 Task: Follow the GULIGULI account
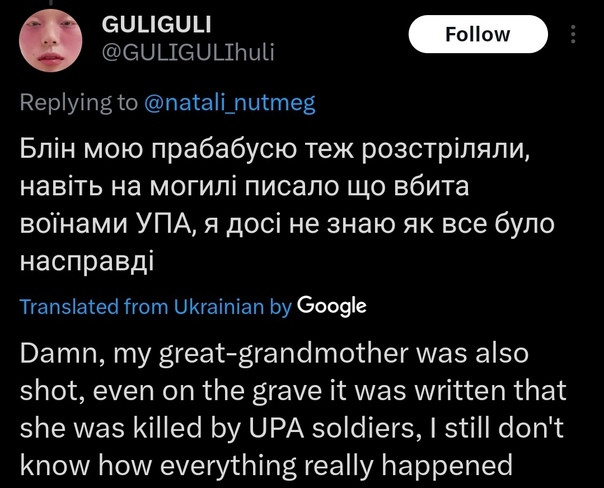click(x=478, y=34)
